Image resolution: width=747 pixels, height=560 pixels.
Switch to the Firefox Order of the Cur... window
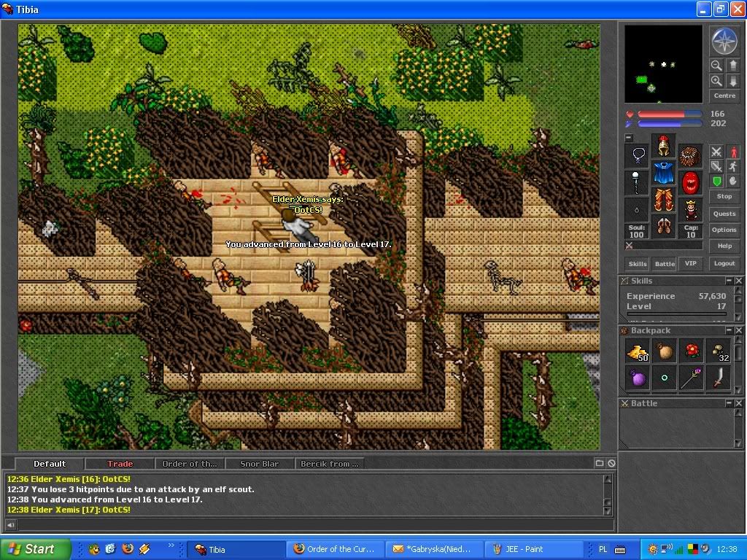click(x=336, y=549)
